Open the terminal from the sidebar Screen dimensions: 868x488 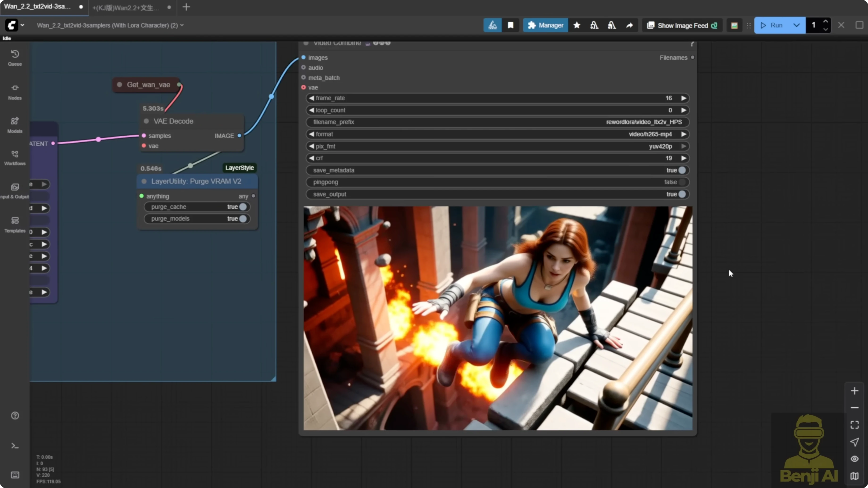pyautogui.click(x=15, y=446)
